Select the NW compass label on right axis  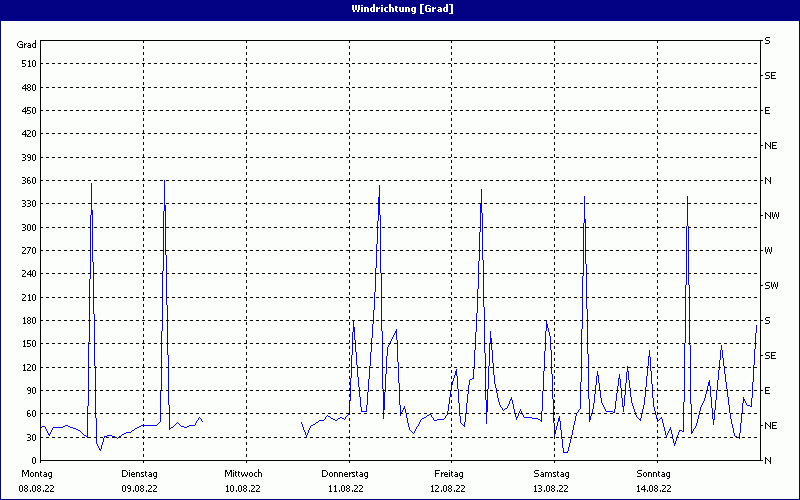click(x=772, y=216)
